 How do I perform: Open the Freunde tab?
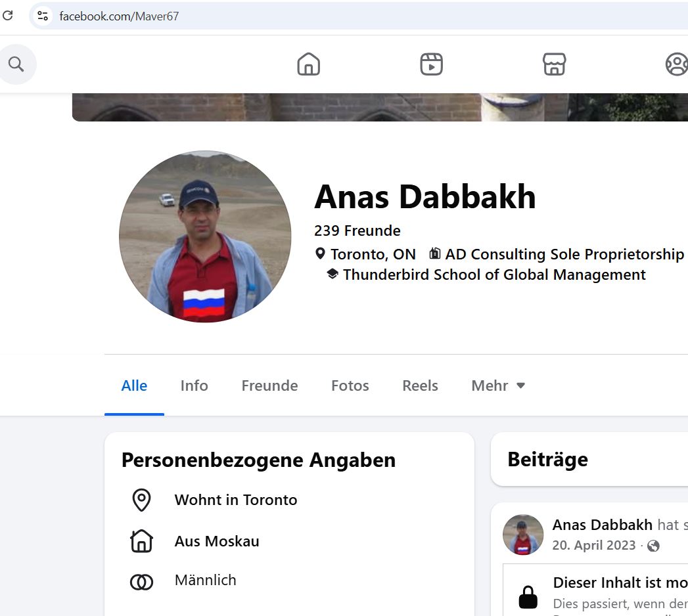click(x=269, y=385)
